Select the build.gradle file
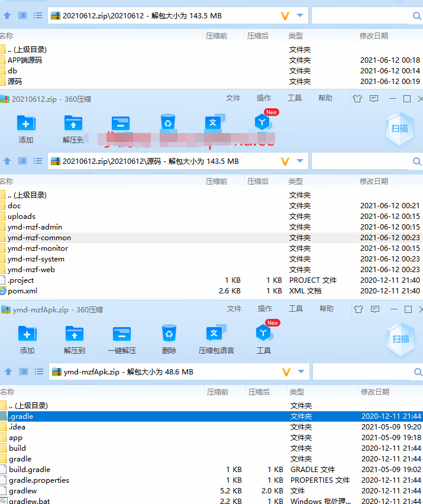Image resolution: width=423 pixels, height=504 pixels. [29, 470]
